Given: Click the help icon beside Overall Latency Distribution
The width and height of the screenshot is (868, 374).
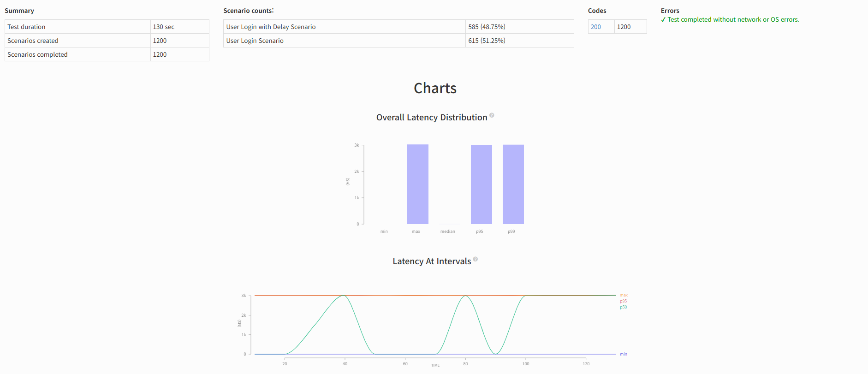Looking at the screenshot, I should (x=492, y=115).
